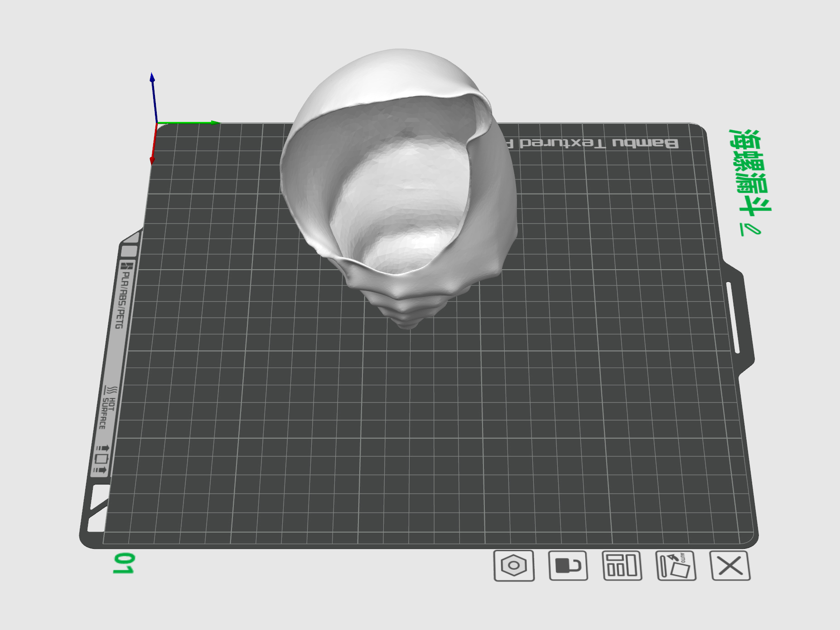Screen dimensions: 840x630
Task: Remove the plate with X icon
Action: point(730,566)
